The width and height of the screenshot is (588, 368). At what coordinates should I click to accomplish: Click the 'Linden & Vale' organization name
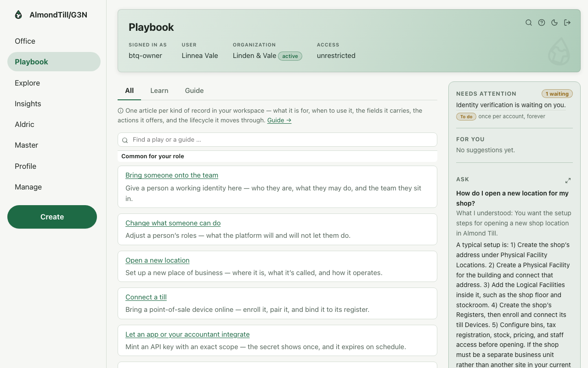tap(254, 56)
